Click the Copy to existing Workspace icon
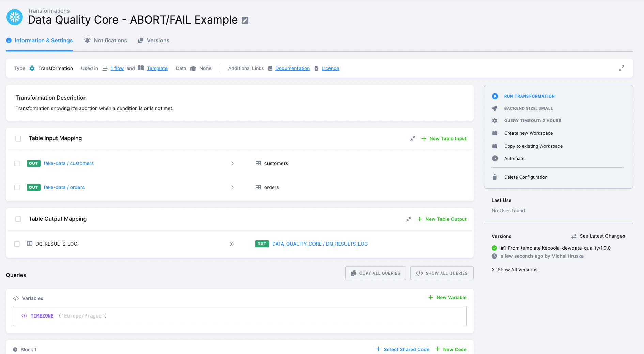Screen dimensions: 644x354 pos(495,146)
